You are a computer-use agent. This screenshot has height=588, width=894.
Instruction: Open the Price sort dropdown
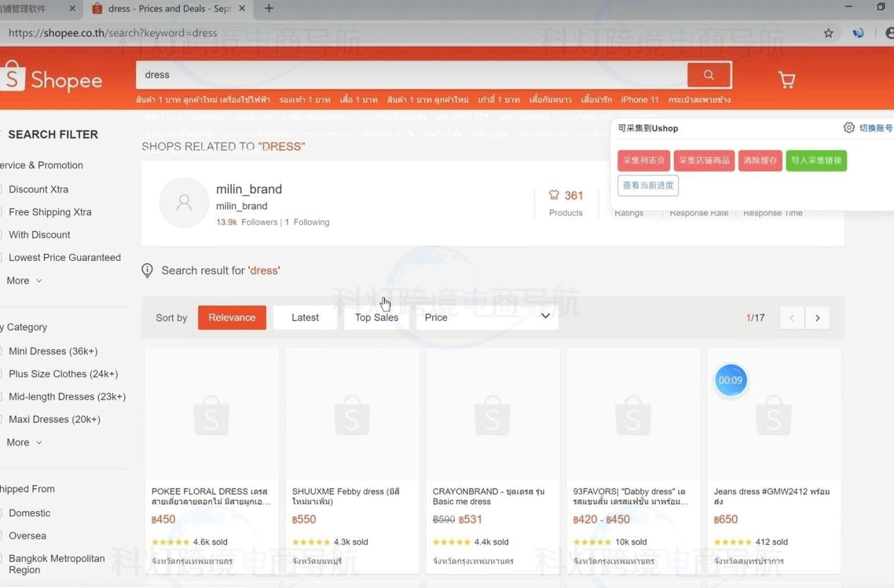pos(487,317)
